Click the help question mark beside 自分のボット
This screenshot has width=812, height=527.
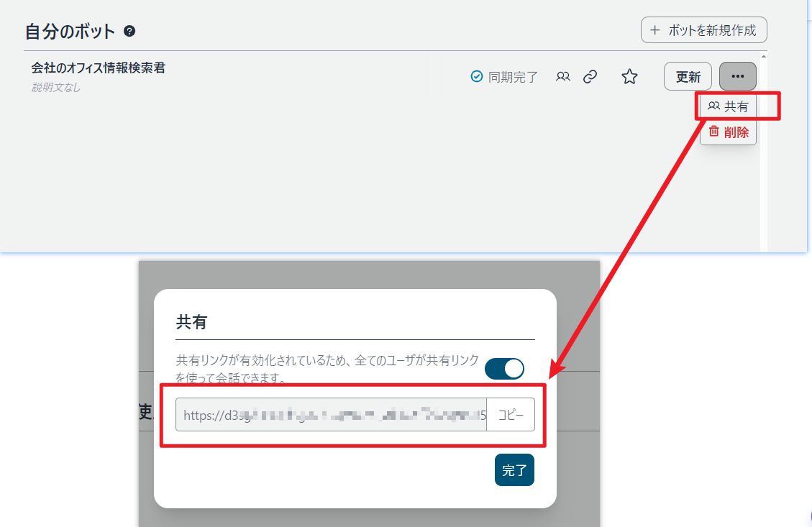point(129,31)
